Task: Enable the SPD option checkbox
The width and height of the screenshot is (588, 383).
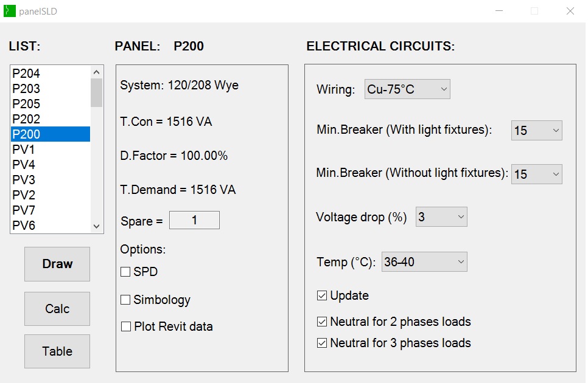Action: pos(125,272)
